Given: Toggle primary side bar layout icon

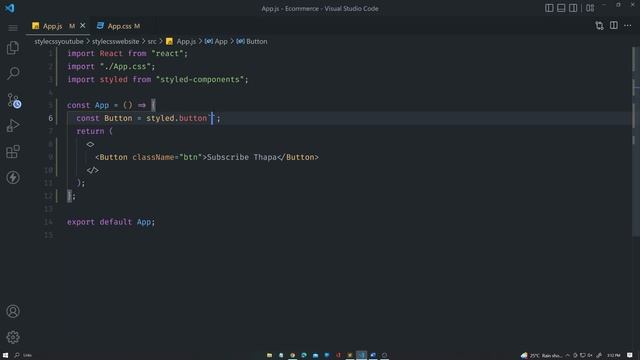Looking at the screenshot, I should pos(549,8).
